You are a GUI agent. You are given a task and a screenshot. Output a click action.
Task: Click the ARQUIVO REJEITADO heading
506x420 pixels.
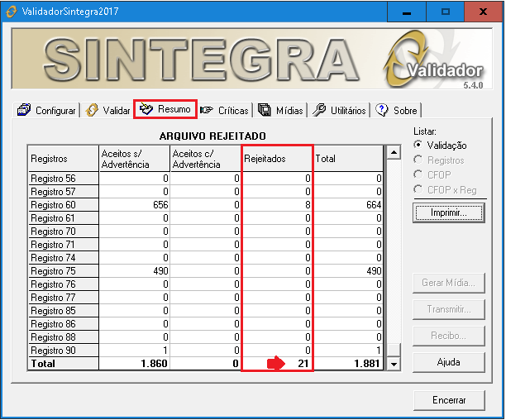[212, 136]
